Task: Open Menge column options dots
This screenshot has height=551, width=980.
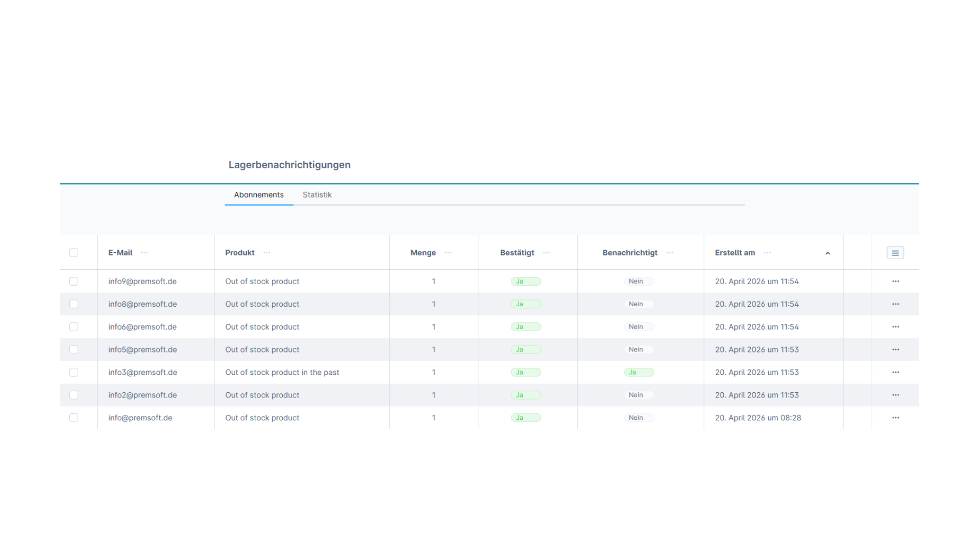Action: (448, 253)
